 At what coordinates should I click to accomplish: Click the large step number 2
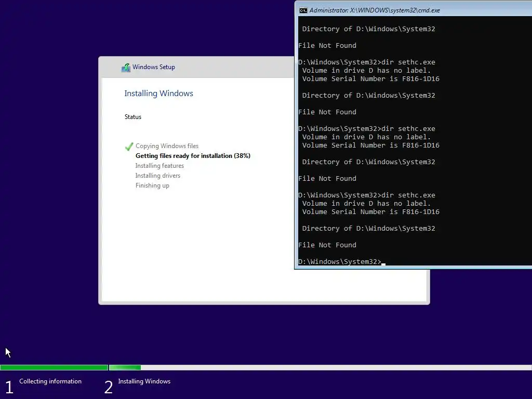pyautogui.click(x=108, y=388)
